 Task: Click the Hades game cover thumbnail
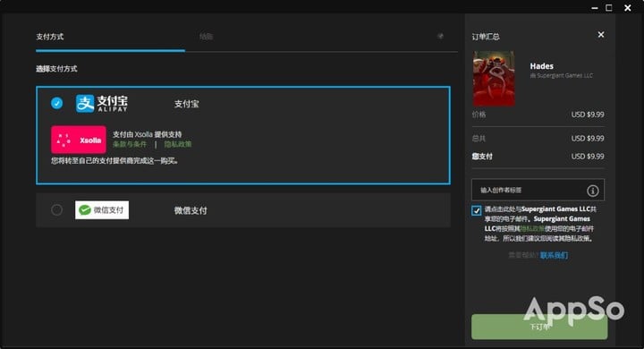(x=494, y=79)
